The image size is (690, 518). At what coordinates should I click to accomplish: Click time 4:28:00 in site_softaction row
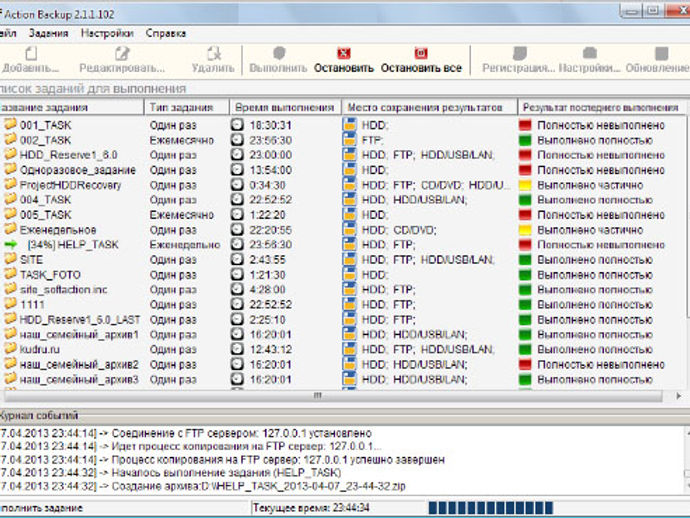click(x=268, y=290)
